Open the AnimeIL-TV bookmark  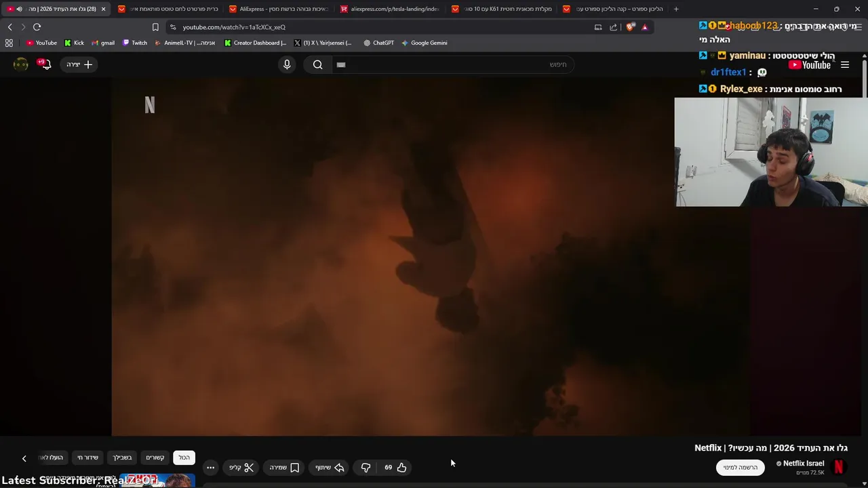[x=184, y=43]
